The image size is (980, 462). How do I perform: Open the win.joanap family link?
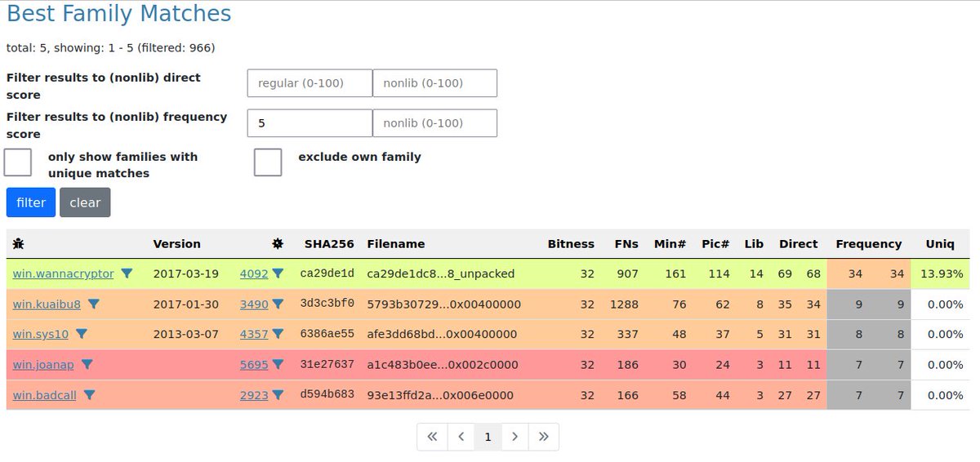(x=44, y=365)
